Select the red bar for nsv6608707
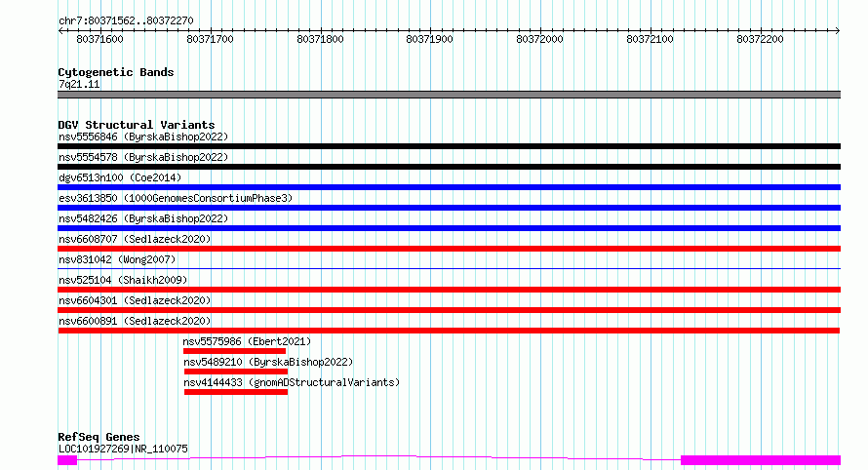 pos(449,249)
